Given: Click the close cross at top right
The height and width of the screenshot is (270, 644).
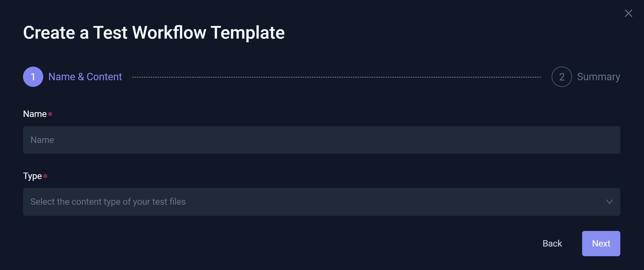Looking at the screenshot, I should click(x=628, y=14).
